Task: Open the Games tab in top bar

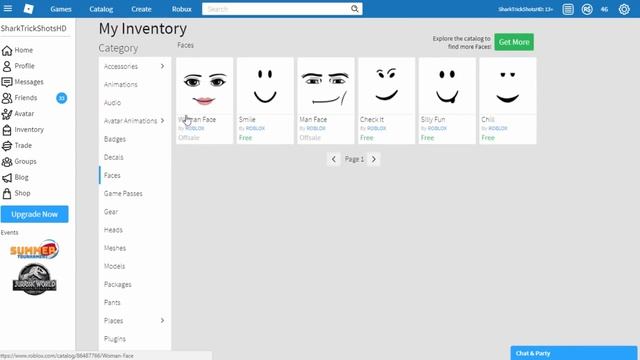Action: click(61, 9)
